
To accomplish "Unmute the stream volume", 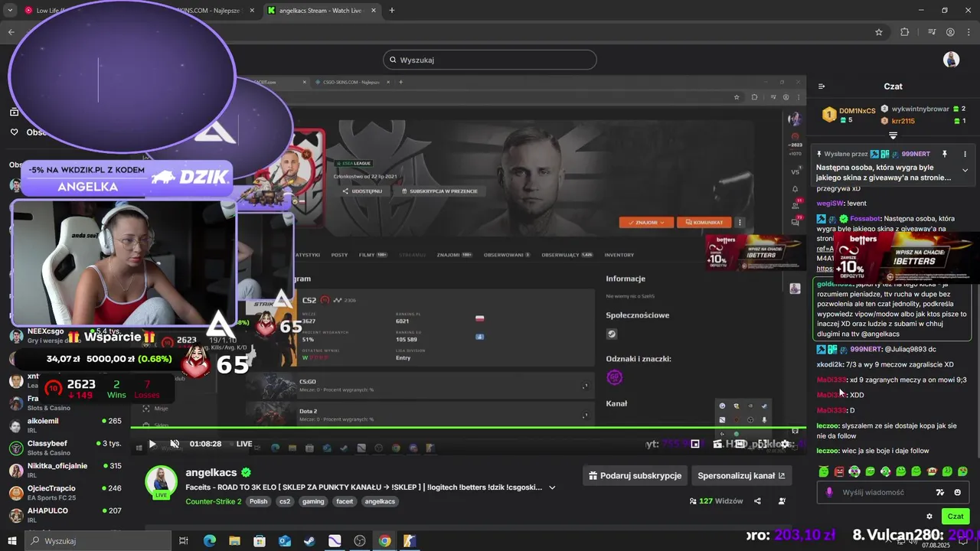I will [175, 444].
